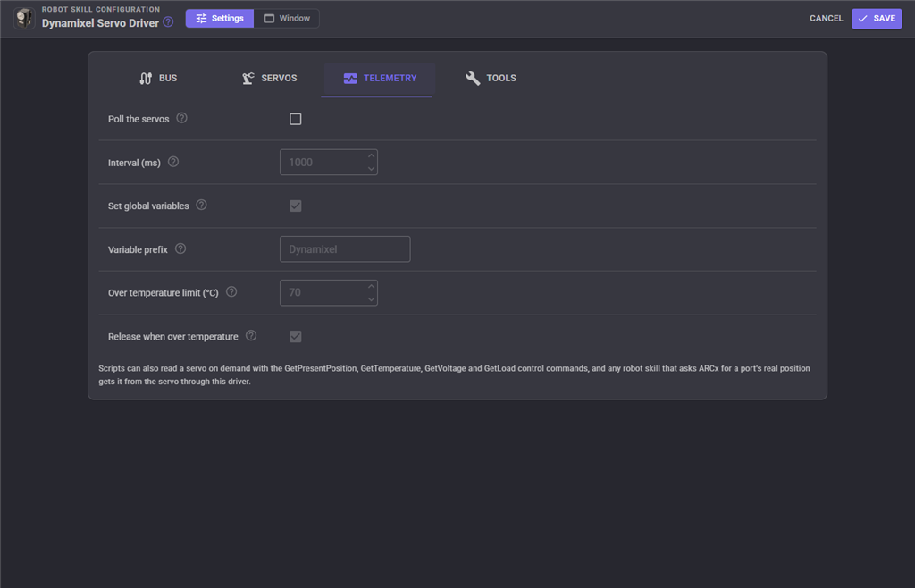Screen dimensions: 915x588
Task: Show help for Variable prefix
Action: click(x=180, y=248)
